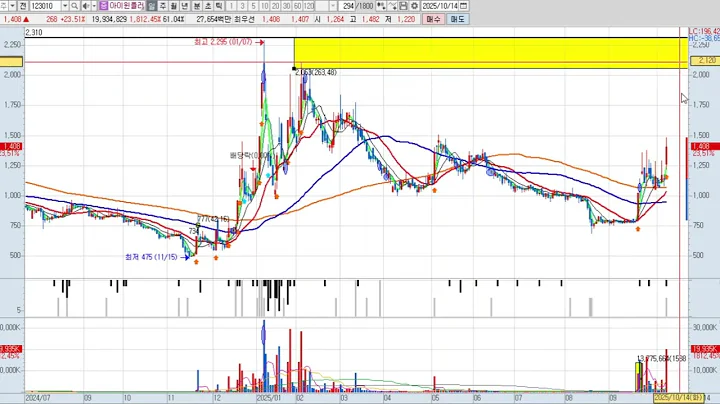The width and height of the screenshot is (720, 404).
Task: Click the line drawing tool icon
Action: click(392, 6)
